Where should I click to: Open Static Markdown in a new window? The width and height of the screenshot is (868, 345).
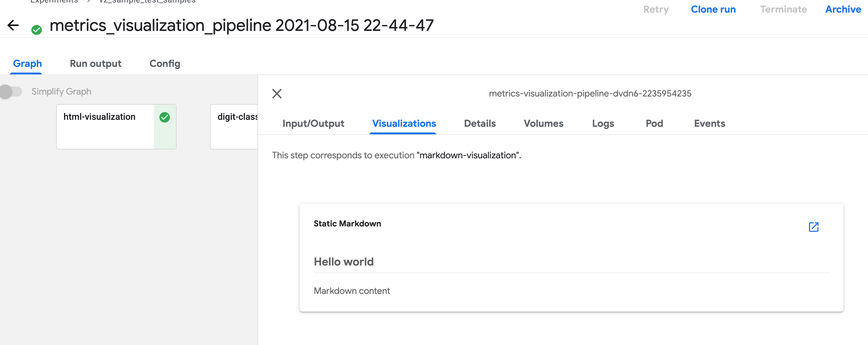(x=813, y=227)
